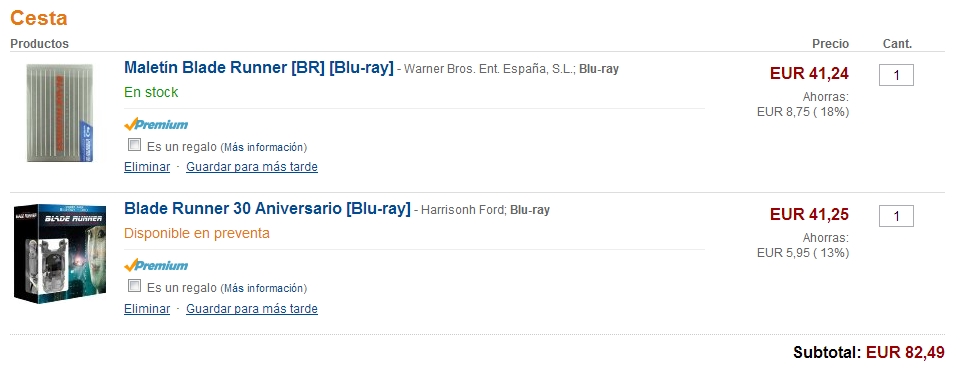This screenshot has height=384, width=960.
Task: Click the Cesta heading
Action: point(39,18)
